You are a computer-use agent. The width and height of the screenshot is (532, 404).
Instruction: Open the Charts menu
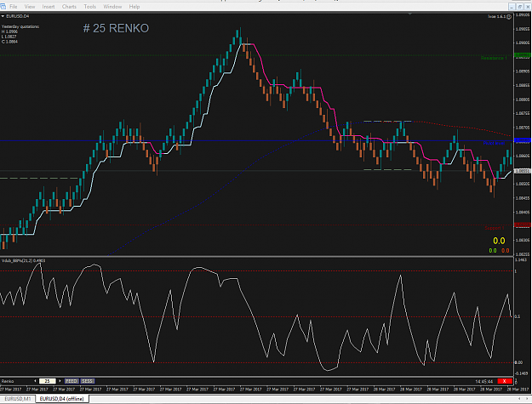(69, 7)
